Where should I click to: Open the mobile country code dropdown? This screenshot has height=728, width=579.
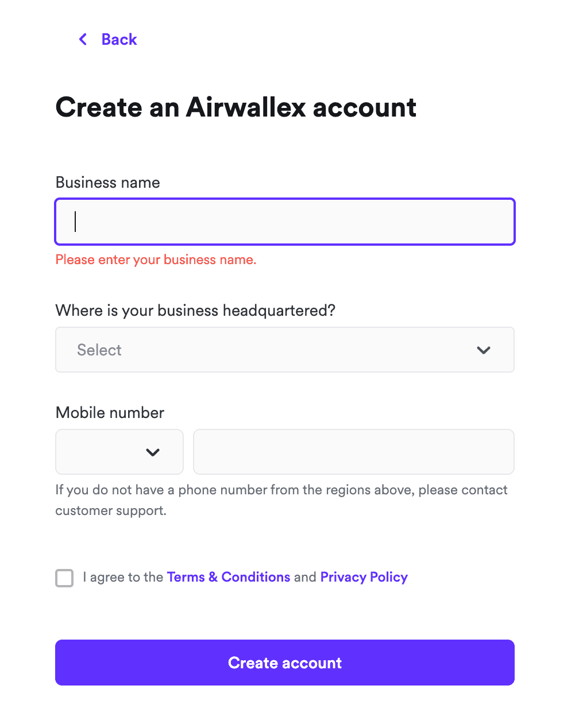pyautogui.click(x=119, y=452)
